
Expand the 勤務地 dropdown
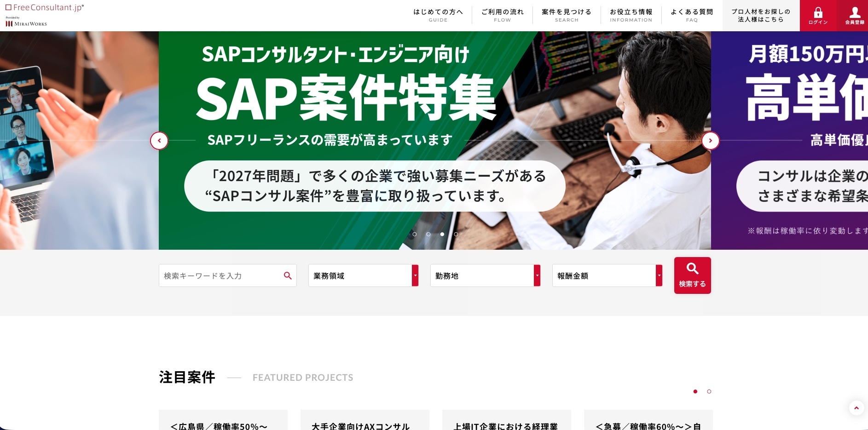tap(485, 275)
